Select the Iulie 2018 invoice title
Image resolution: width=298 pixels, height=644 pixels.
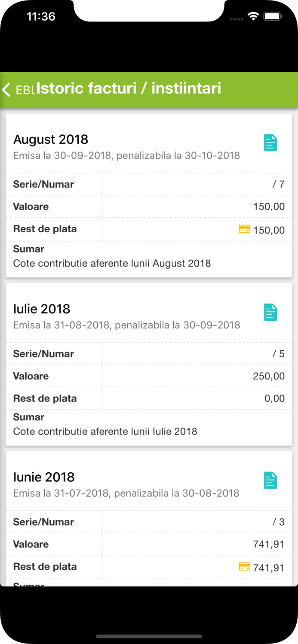pyautogui.click(x=42, y=309)
